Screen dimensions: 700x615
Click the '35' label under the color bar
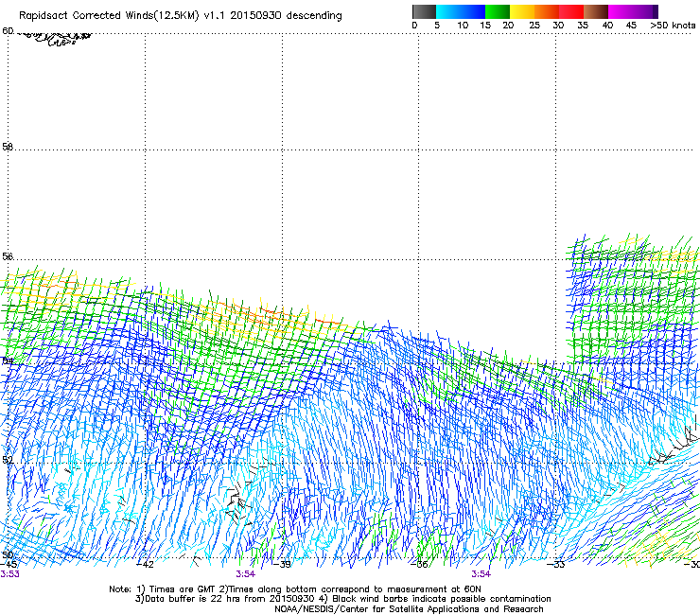click(x=583, y=26)
